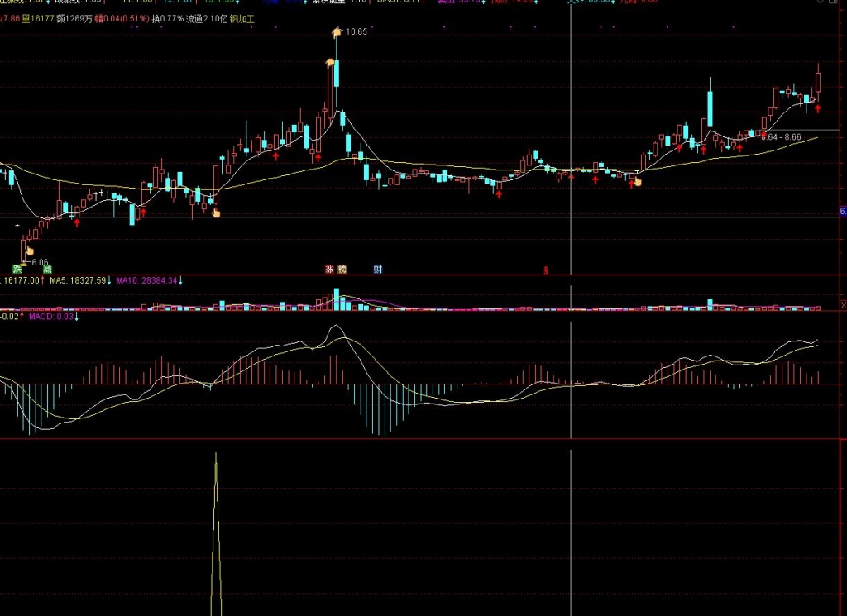Screen dimensions: 847x616
Task: Click the 额1269万 amount value
Action: pyautogui.click(x=74, y=19)
